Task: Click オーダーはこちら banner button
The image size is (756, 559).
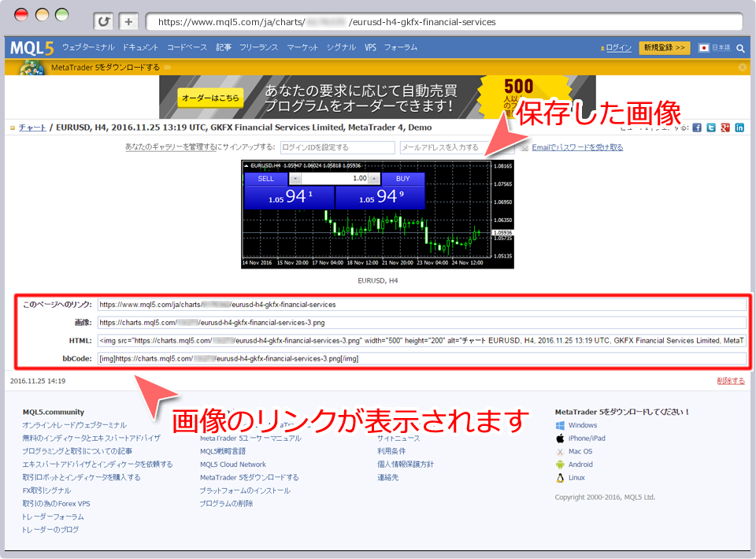Action: pyautogui.click(x=210, y=98)
